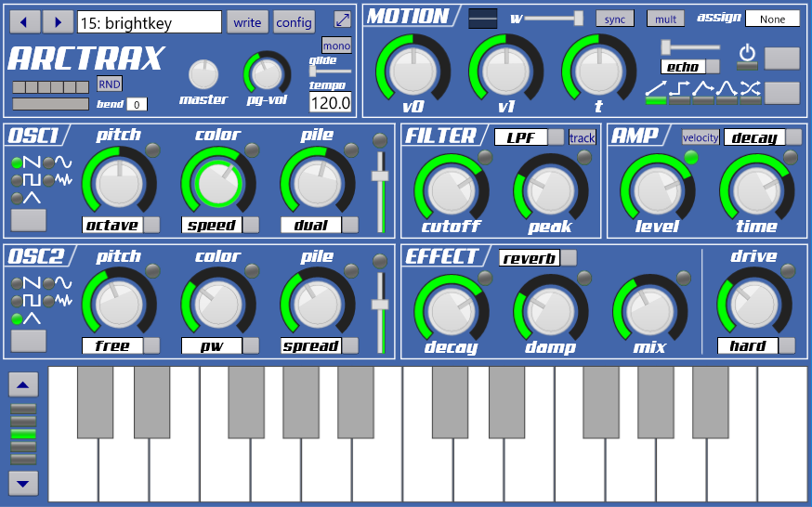Screen dimensions: 812x507
Task: Toggle motion LED on OSC1 pitch
Action: [152, 150]
